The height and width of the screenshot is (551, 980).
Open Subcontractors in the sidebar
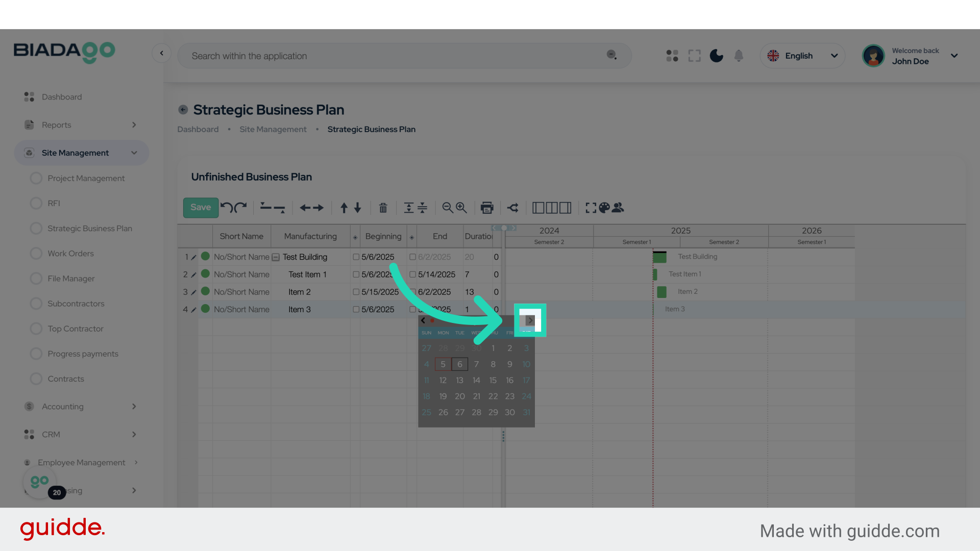(76, 304)
